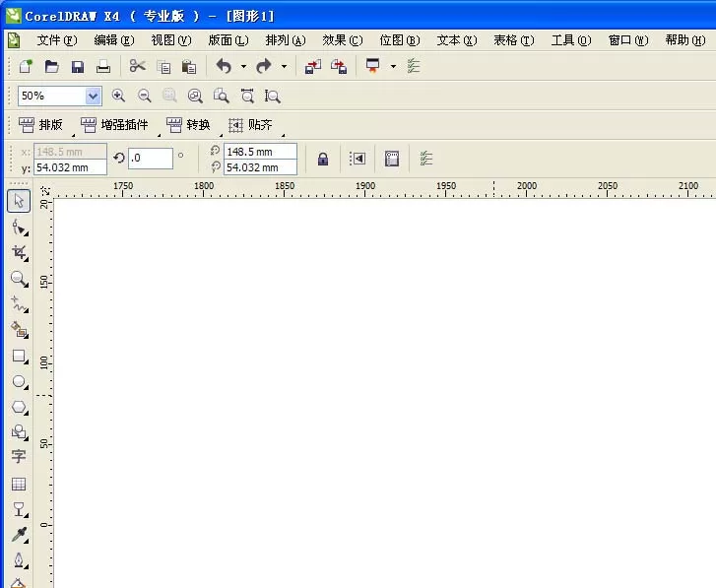This screenshot has height=588, width=716.
Task: Click the width field 148.5 mm
Action: [x=260, y=152]
